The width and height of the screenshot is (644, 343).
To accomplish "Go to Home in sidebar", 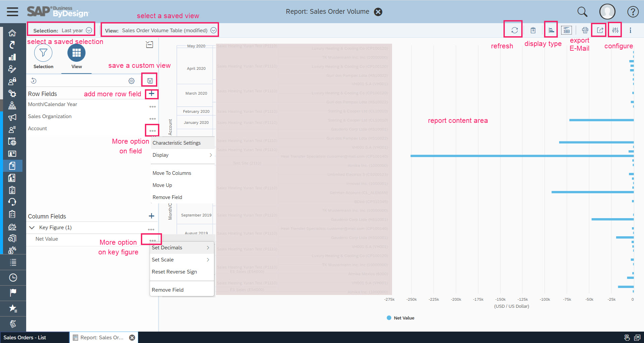I will point(12,33).
